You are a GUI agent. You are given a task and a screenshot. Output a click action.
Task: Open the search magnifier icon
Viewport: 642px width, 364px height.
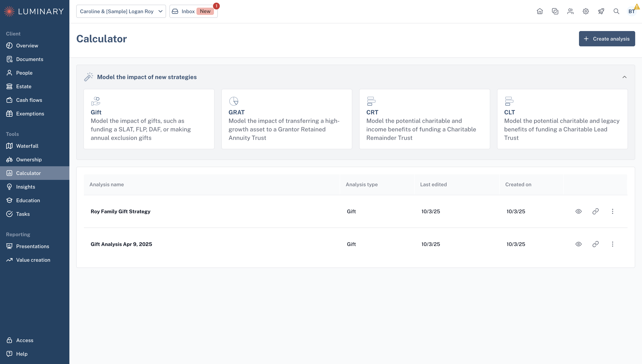[x=616, y=11]
